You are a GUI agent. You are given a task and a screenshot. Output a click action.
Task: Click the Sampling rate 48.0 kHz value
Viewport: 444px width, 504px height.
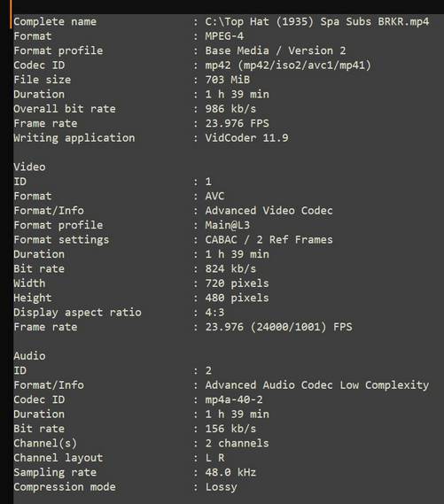pyautogui.click(x=230, y=472)
